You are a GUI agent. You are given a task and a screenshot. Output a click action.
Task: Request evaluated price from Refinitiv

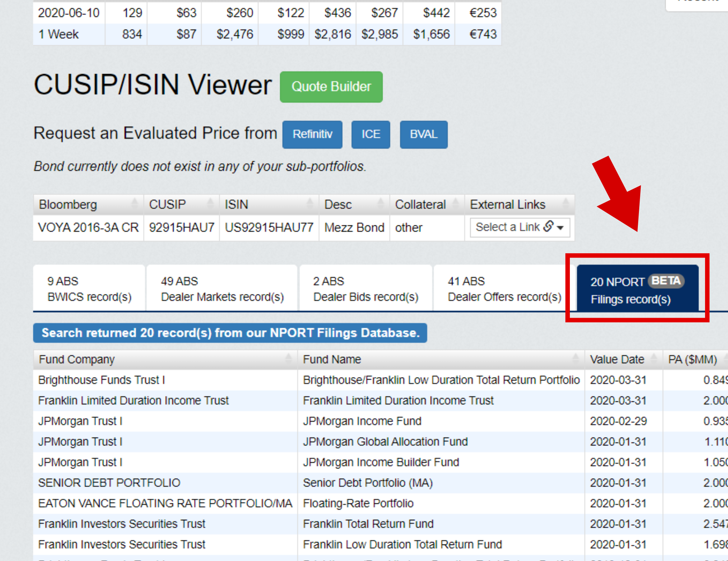pos(312,135)
